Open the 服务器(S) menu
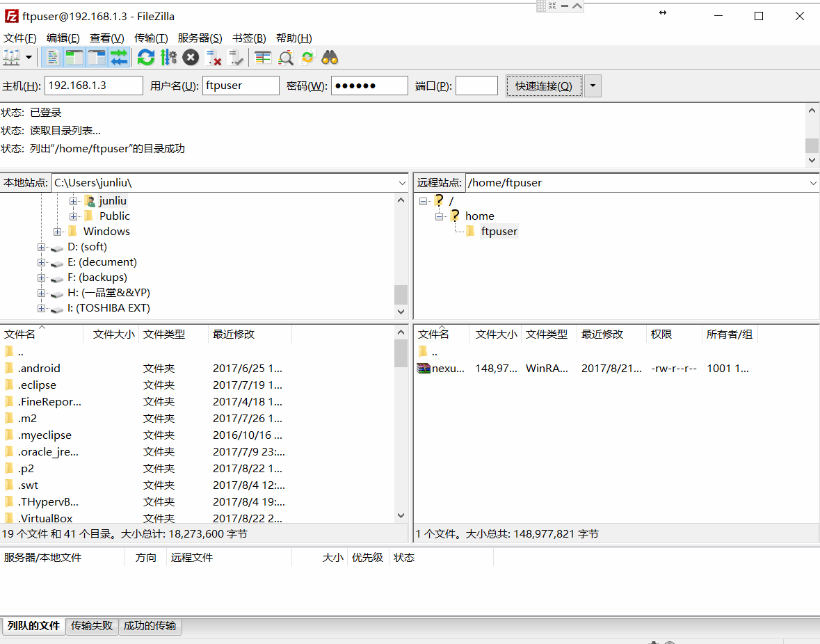Image resolution: width=820 pixels, height=644 pixels. (200, 38)
